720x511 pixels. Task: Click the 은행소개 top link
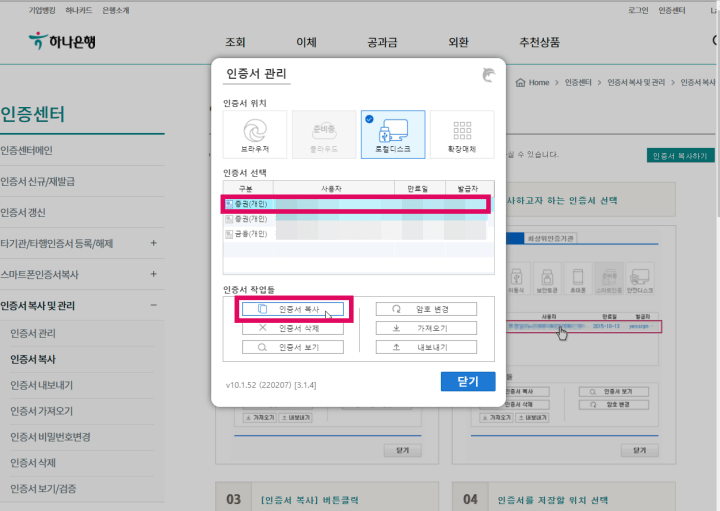[116, 10]
